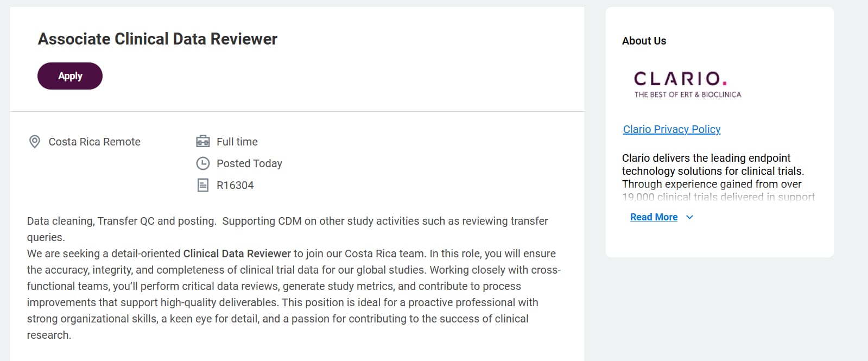Click the Apply button

click(x=69, y=76)
